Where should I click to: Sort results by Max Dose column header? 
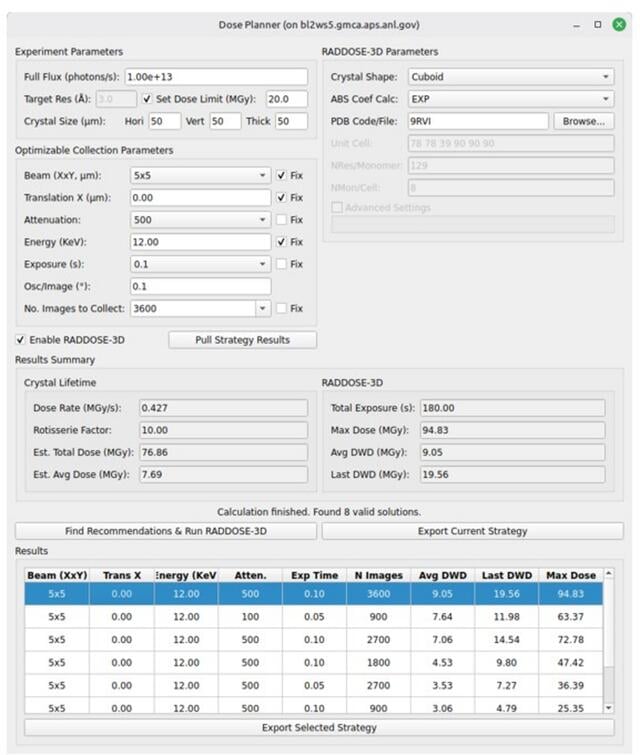(571, 575)
